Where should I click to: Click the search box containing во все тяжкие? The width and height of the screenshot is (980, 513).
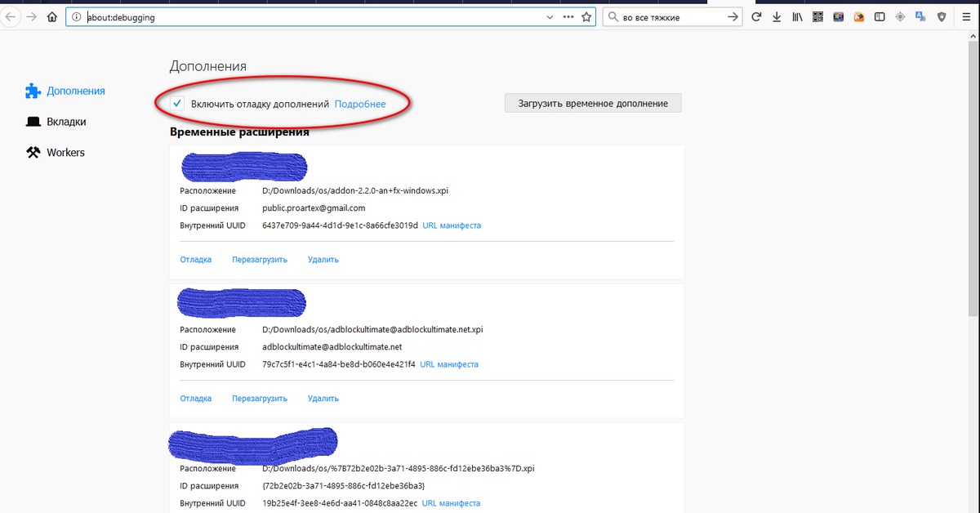pyautogui.click(x=671, y=17)
